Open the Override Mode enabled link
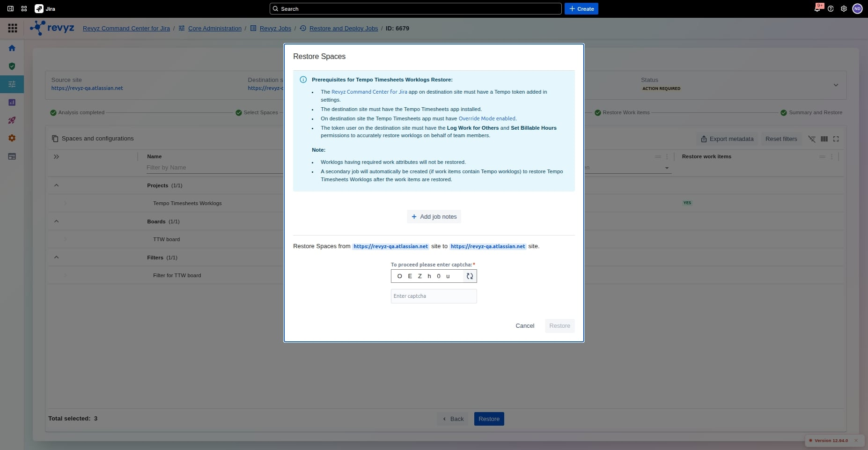This screenshot has height=450, width=868. tap(487, 118)
